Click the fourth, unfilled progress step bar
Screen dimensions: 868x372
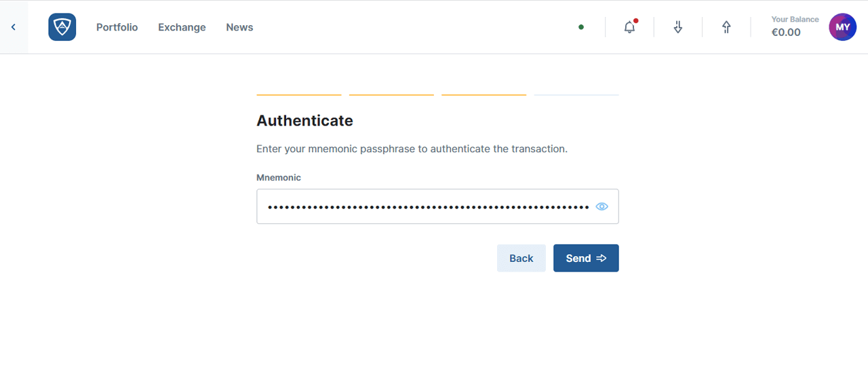576,95
